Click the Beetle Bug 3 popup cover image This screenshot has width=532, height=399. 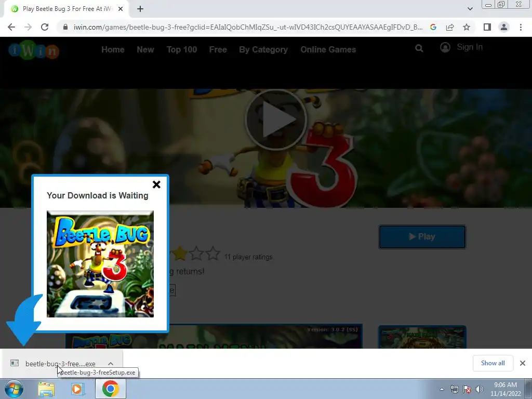(100, 264)
